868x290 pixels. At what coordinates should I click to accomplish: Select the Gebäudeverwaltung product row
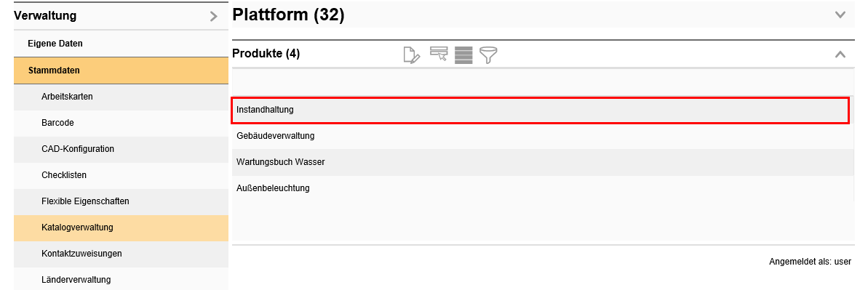coord(543,136)
